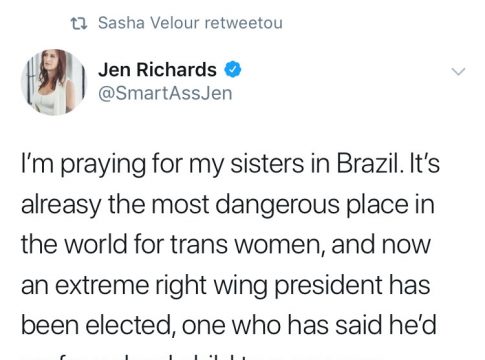
Task: Click the blue verified badge
Action: pyautogui.click(x=232, y=70)
